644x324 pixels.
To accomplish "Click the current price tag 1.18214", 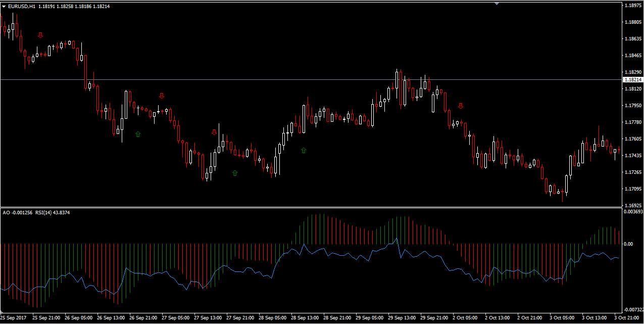I will [633, 80].
